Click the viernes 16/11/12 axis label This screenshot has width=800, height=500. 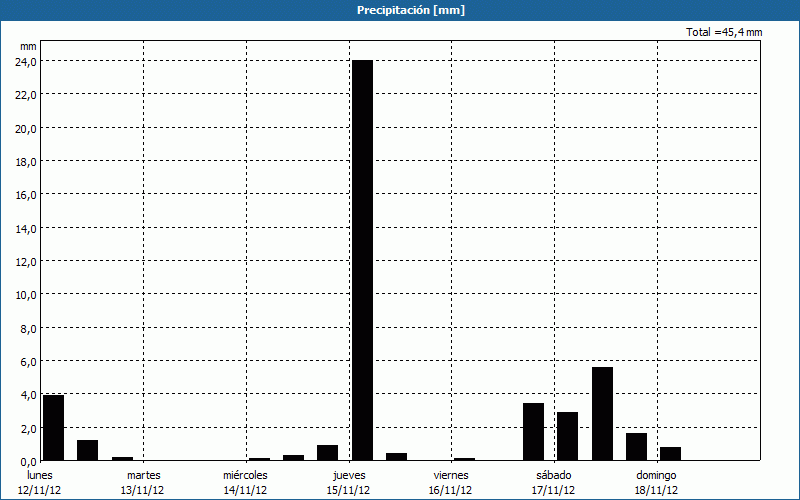click(x=451, y=482)
